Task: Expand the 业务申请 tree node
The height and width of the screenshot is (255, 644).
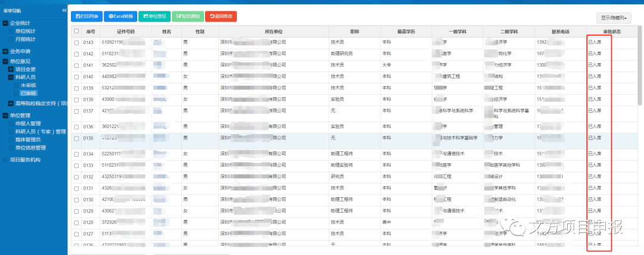Action: pyautogui.click(x=5, y=52)
